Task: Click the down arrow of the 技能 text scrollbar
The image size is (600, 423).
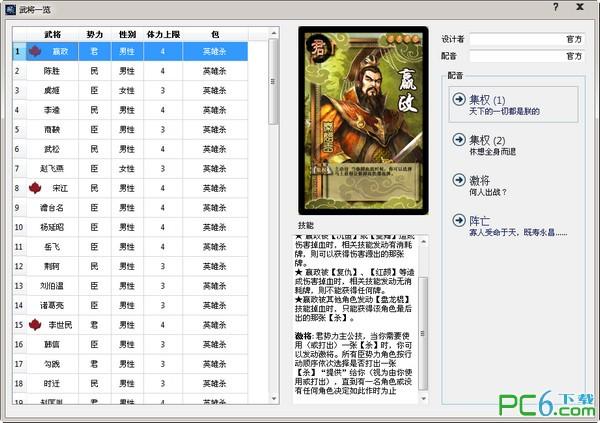Action: 423,399
